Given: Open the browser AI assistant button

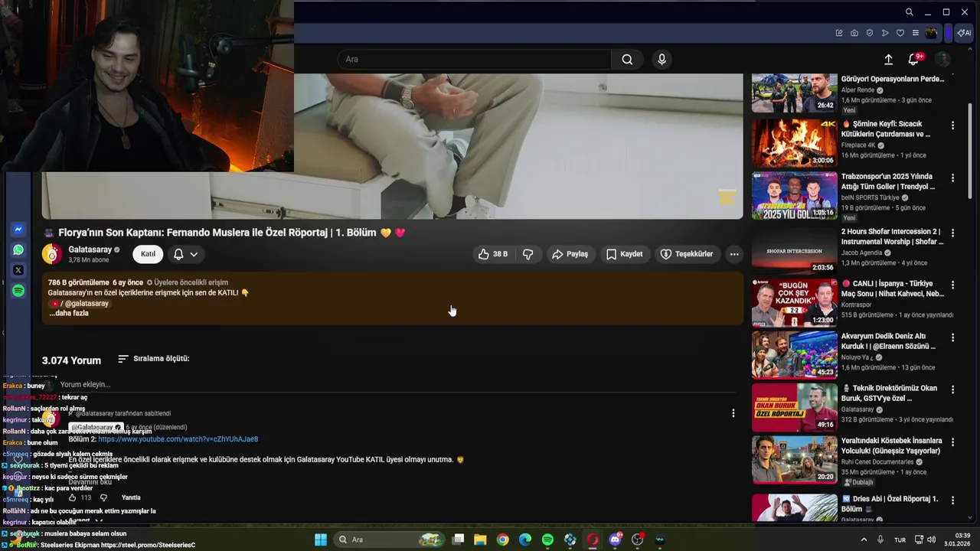Looking at the screenshot, I should pos(964,33).
